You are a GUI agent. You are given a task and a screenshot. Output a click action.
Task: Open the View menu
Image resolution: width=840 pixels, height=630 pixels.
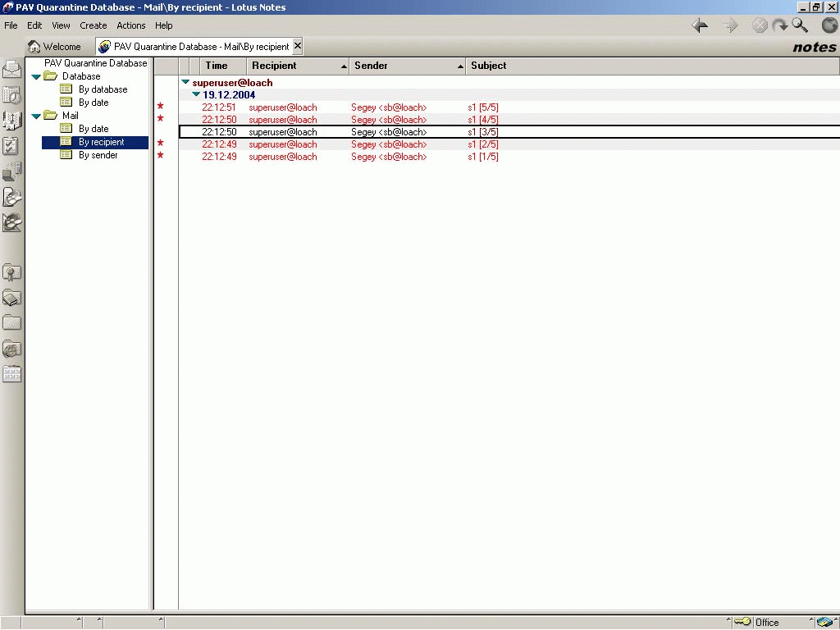tap(61, 25)
